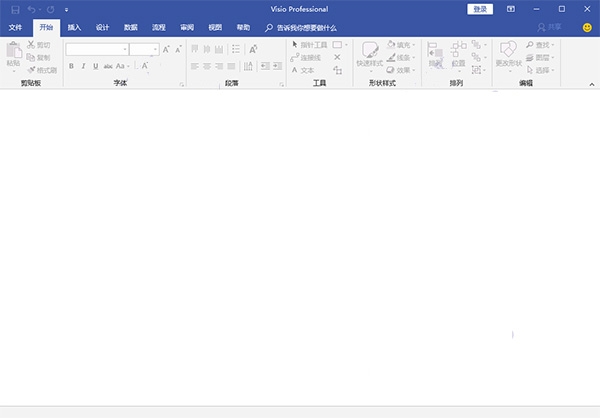Select the Pointer Tool (指针工具)

pos(309,45)
